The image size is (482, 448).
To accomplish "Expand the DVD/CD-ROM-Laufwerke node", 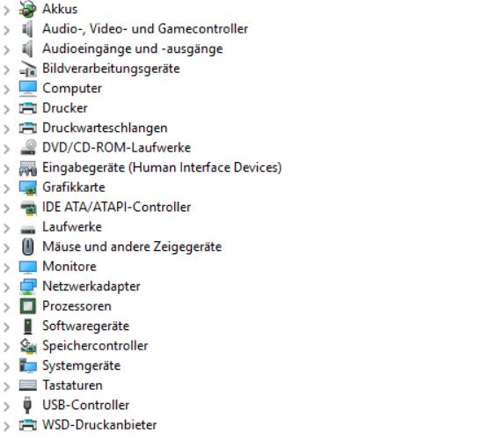I will [x=7, y=149].
